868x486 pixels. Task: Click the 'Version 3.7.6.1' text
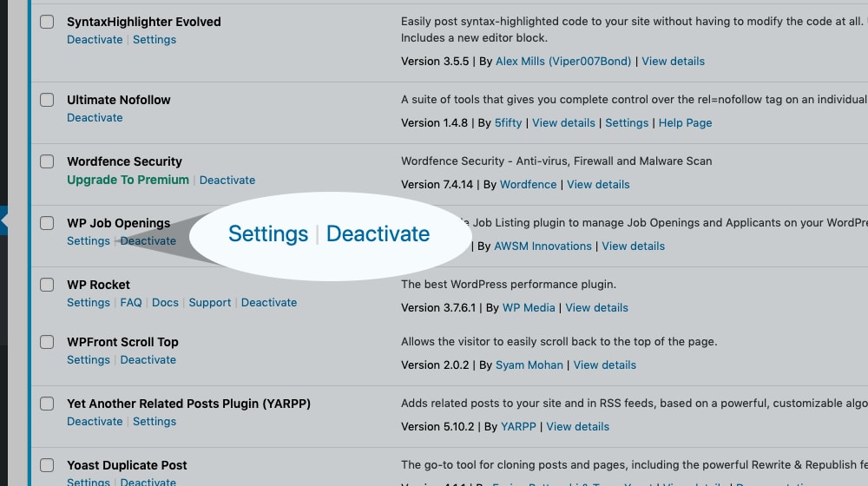point(438,307)
